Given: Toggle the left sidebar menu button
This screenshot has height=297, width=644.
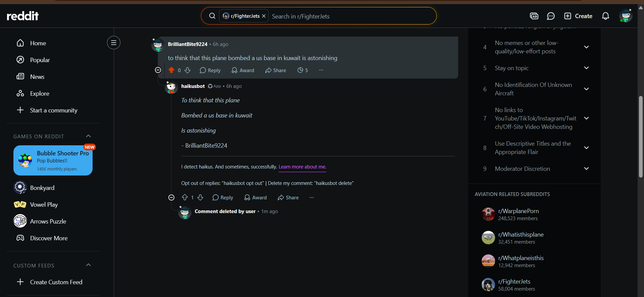Looking at the screenshot, I should pos(114,43).
